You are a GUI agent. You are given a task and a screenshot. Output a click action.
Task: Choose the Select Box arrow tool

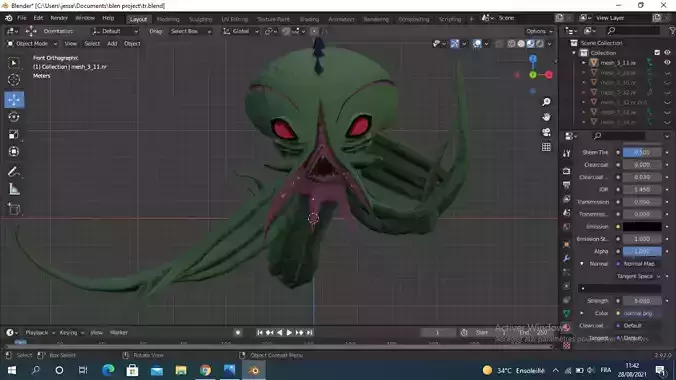coord(14,63)
